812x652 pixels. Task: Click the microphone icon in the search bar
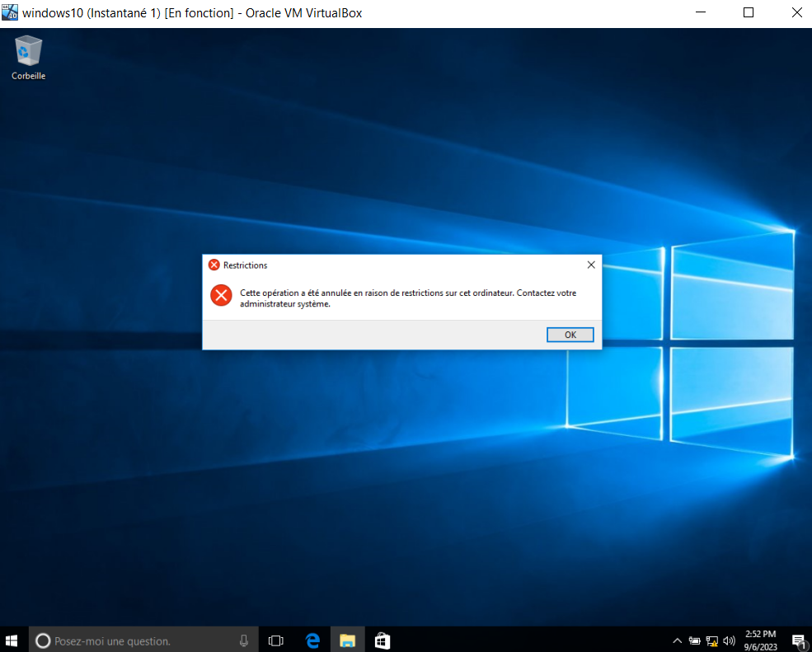pyautogui.click(x=243, y=640)
